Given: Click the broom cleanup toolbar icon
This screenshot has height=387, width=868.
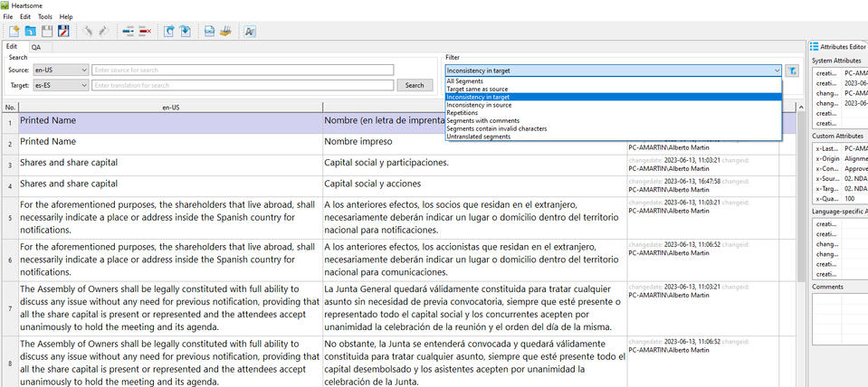Looking at the screenshot, I should 225,32.
